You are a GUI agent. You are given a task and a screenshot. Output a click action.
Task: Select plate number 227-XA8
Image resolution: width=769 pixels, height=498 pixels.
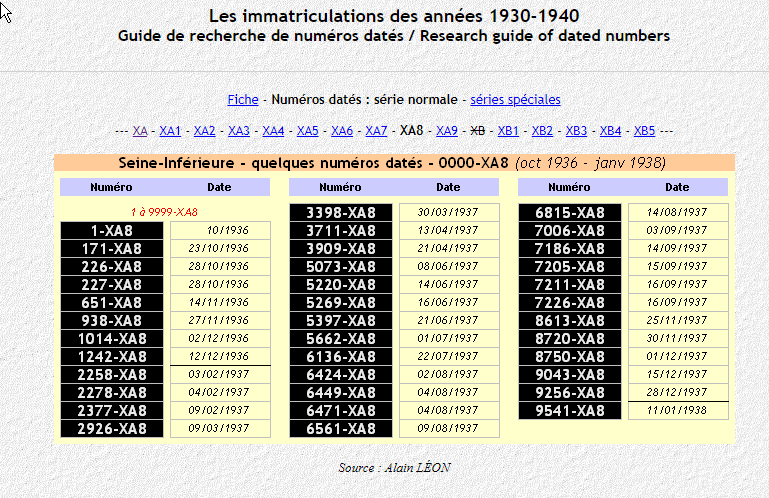point(112,285)
